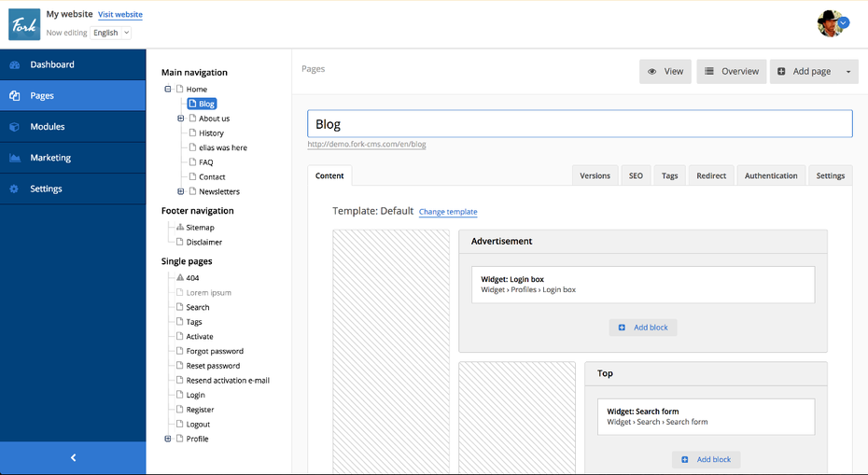The height and width of the screenshot is (475, 868).
Task: Switch to the Authentication tab
Action: pos(771,175)
